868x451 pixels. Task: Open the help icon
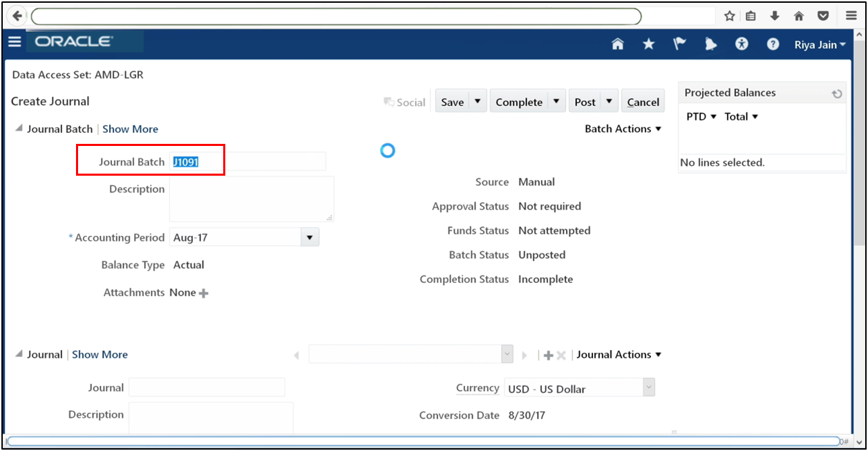(773, 44)
